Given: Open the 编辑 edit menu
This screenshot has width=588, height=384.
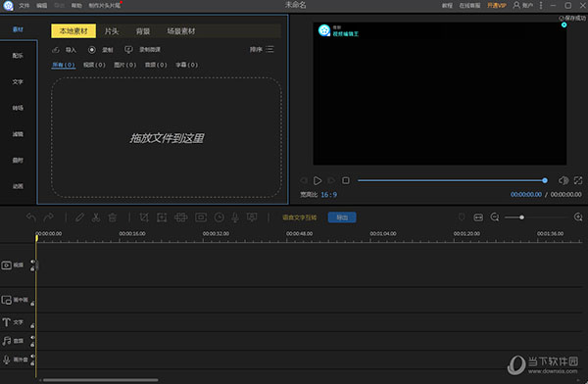Looking at the screenshot, I should point(42,5).
